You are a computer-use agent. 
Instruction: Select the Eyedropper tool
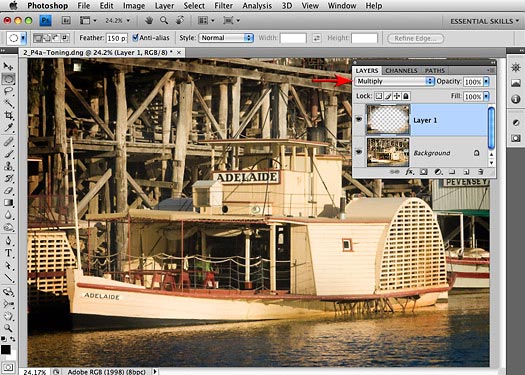tap(8, 128)
